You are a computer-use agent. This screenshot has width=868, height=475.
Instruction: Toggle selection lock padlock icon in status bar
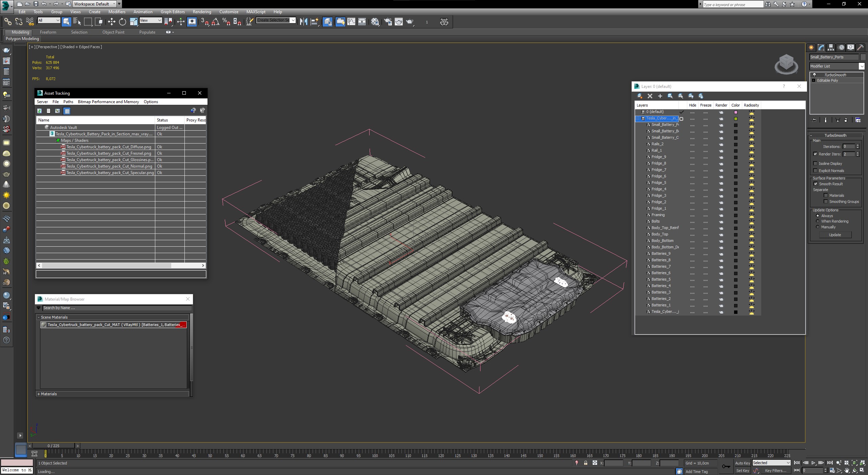[x=586, y=463]
